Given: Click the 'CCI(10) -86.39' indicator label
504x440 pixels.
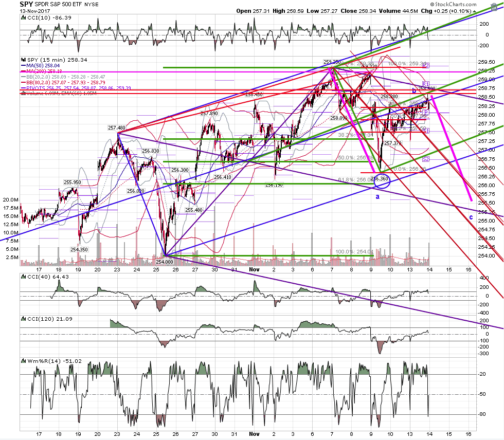Looking at the screenshot, I should pyautogui.click(x=49, y=18).
